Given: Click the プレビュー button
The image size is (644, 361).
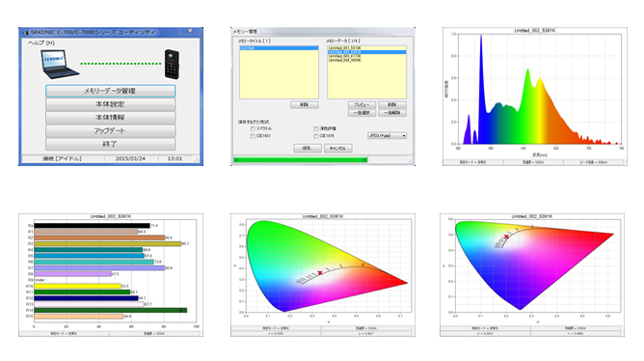Looking at the screenshot, I should (362, 105).
